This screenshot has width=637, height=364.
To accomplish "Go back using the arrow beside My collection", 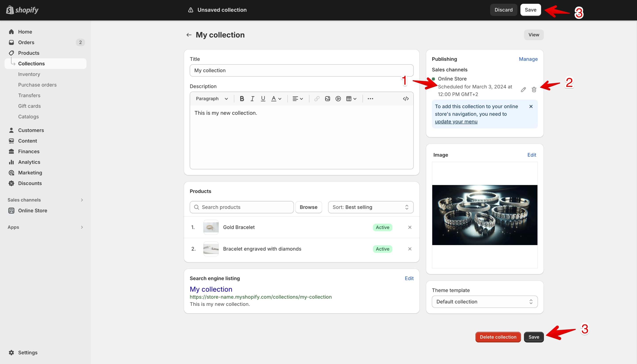I will pyautogui.click(x=189, y=35).
